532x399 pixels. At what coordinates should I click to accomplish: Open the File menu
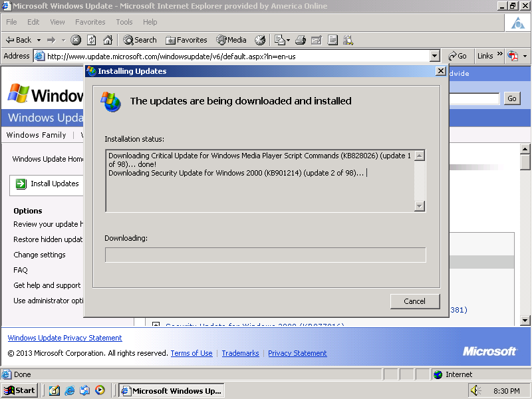(11, 22)
